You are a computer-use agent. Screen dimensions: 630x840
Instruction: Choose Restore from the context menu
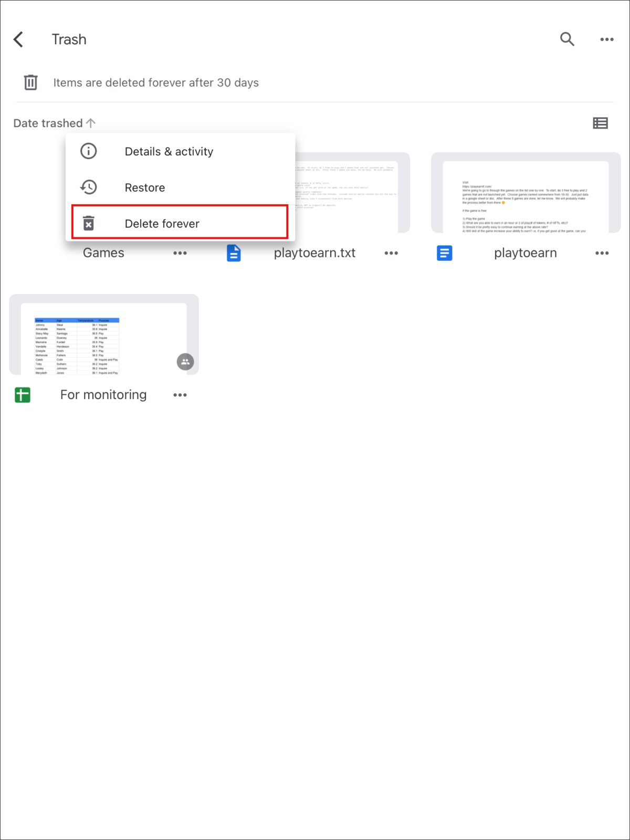(x=145, y=188)
